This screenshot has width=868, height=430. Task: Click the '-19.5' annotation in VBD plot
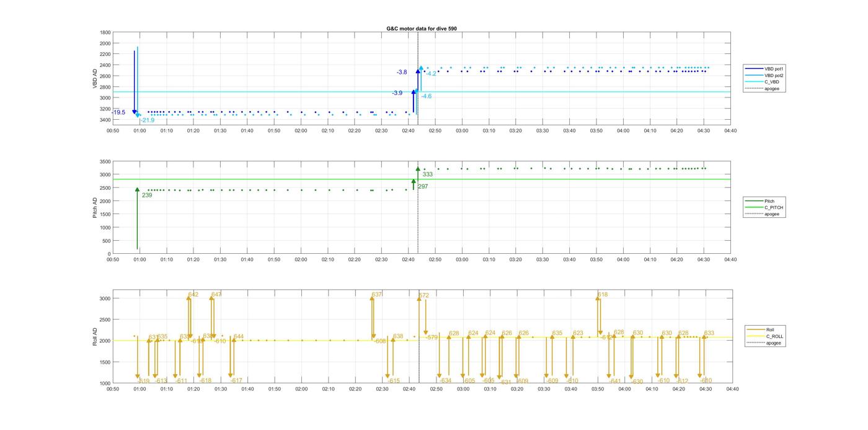click(x=118, y=112)
